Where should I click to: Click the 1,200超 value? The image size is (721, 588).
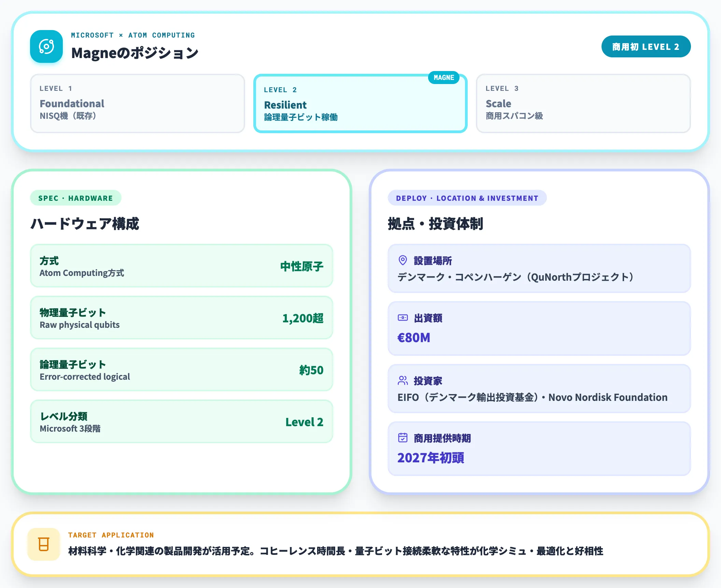pyautogui.click(x=303, y=318)
